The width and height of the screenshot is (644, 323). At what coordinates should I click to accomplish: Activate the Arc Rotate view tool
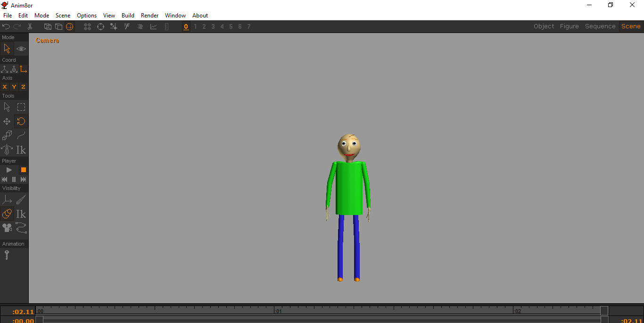21,48
